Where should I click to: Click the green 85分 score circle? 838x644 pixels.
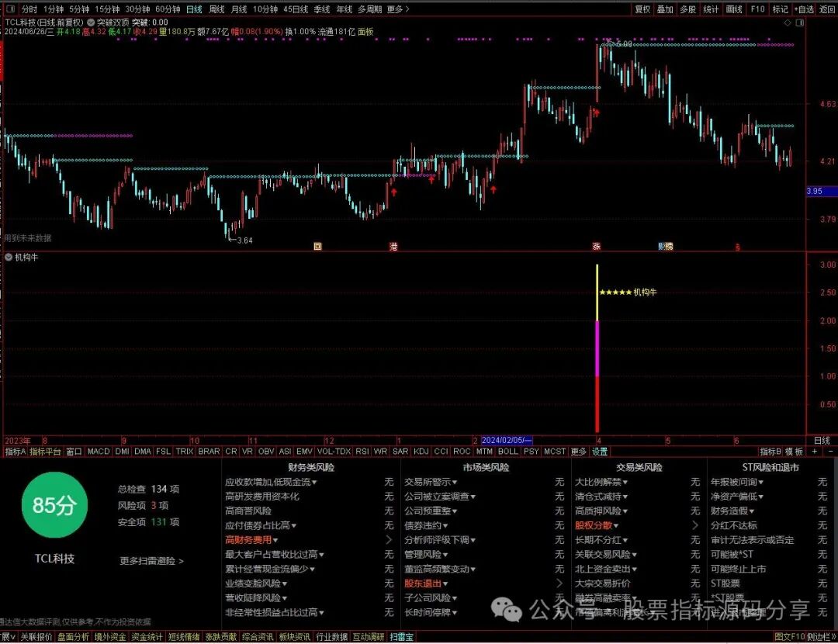pos(54,504)
